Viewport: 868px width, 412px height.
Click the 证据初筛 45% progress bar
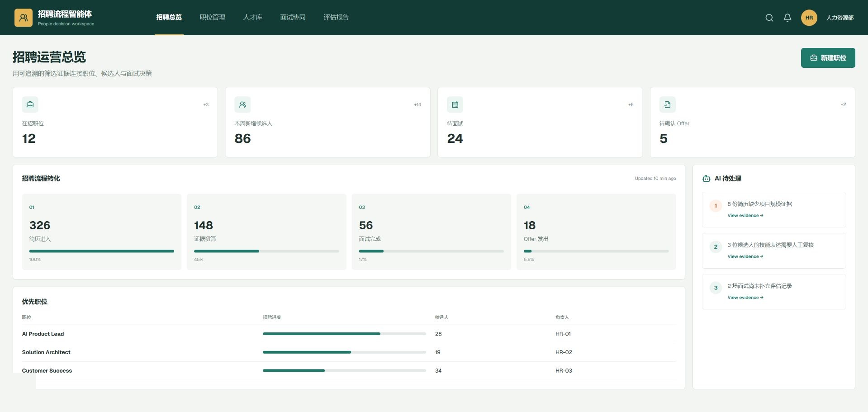click(x=266, y=251)
